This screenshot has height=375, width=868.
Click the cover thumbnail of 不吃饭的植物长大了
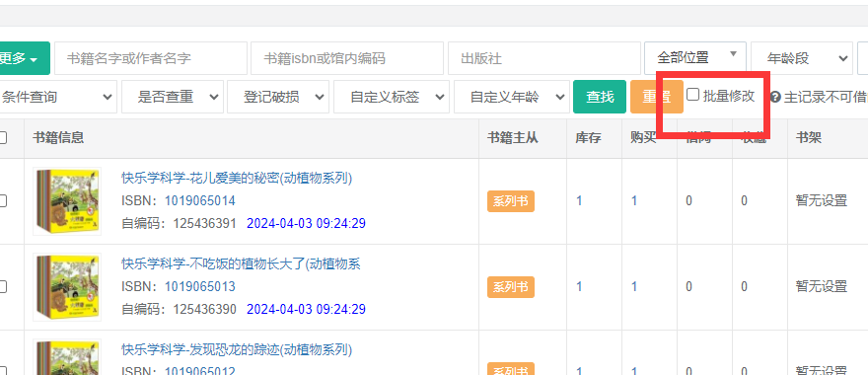click(67, 287)
